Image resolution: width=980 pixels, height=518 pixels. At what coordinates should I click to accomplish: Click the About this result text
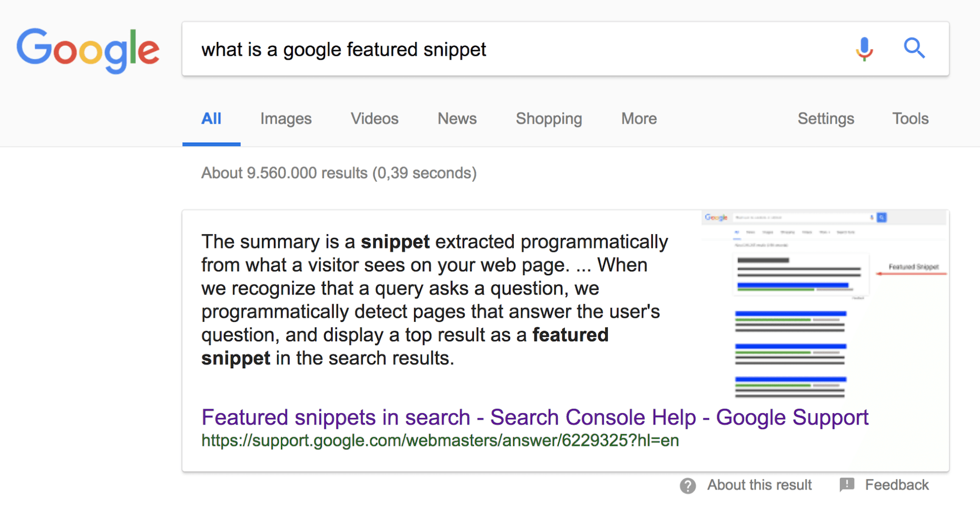(x=759, y=485)
